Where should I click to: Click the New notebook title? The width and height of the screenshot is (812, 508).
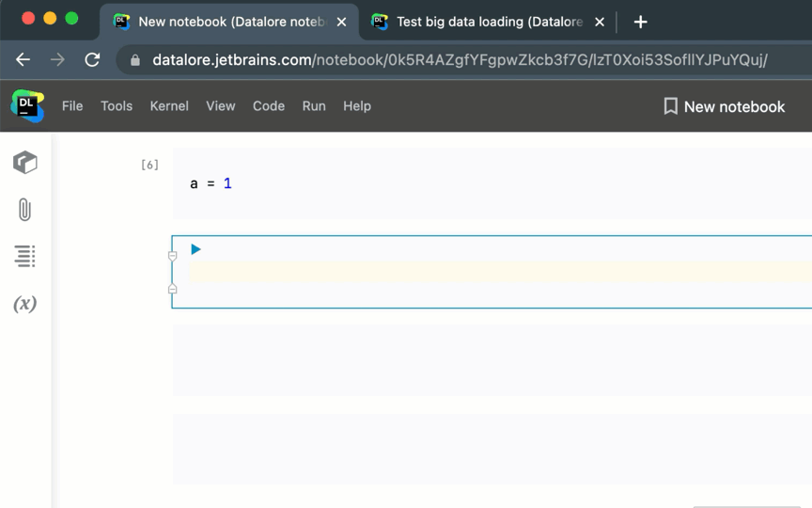(734, 107)
